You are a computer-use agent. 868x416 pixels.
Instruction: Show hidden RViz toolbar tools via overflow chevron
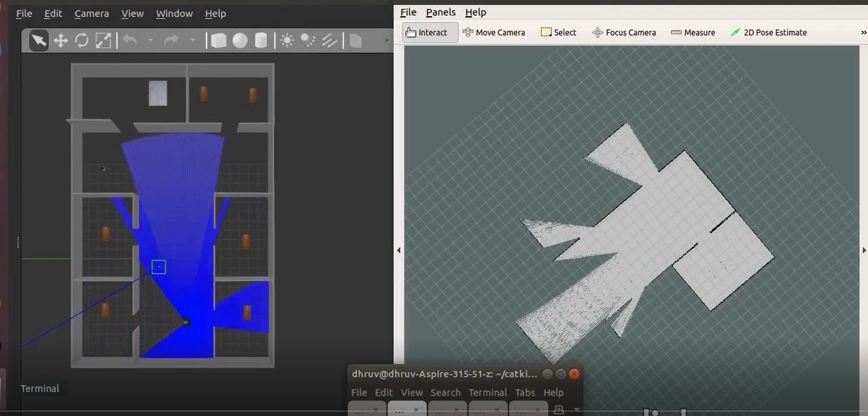pyautogui.click(x=863, y=32)
